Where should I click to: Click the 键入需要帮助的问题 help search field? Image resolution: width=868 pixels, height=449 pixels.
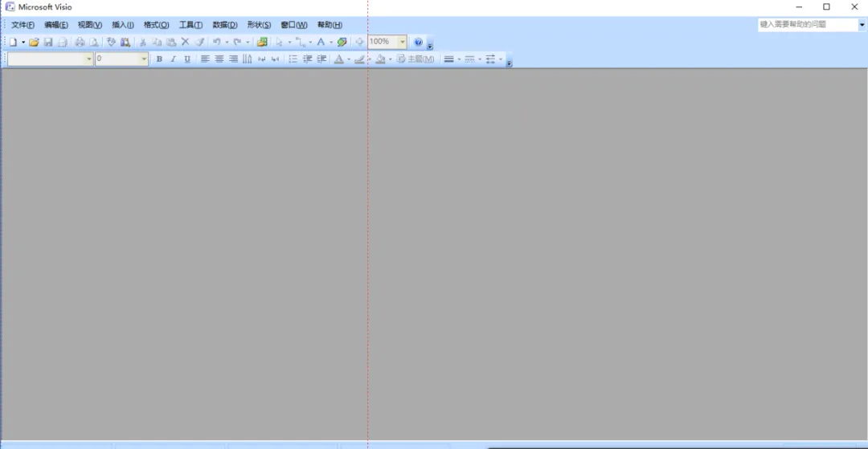(x=809, y=25)
